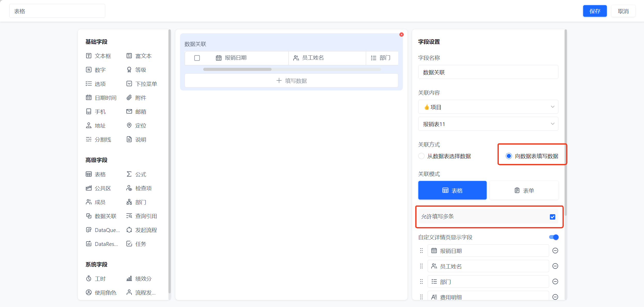Add the 工时 work hours field
The image size is (644, 307).
point(96,279)
